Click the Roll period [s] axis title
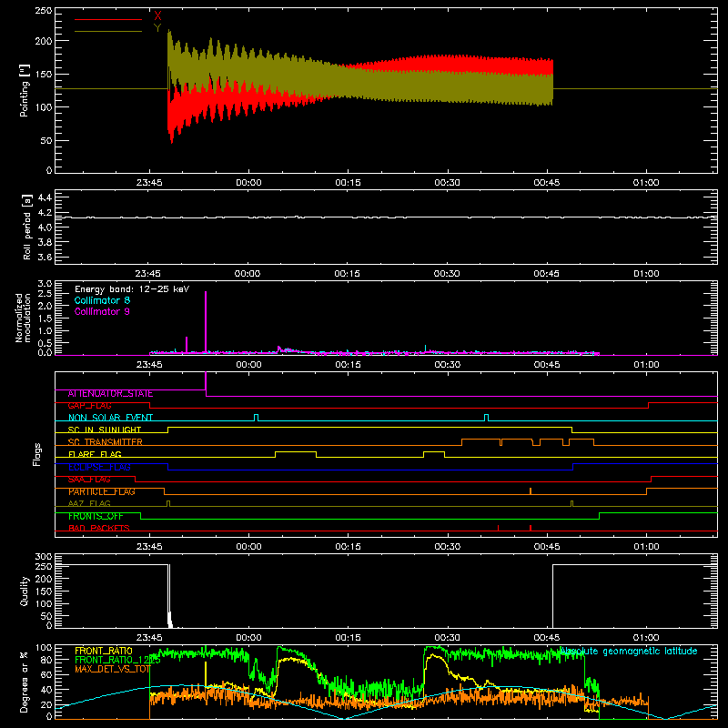Screen dimensions: 728x728 (x=26, y=227)
